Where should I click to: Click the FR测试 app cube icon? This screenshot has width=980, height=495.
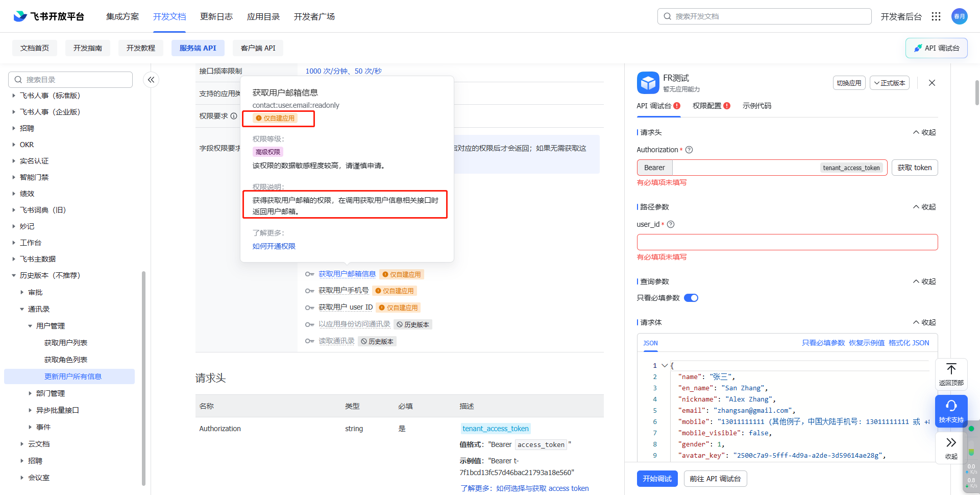648,83
